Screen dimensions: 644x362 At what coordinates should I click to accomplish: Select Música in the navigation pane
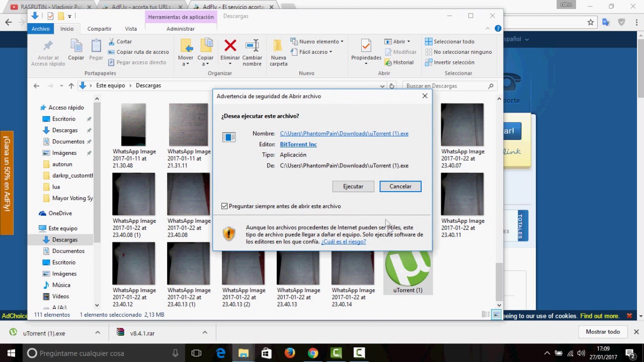[x=61, y=285]
